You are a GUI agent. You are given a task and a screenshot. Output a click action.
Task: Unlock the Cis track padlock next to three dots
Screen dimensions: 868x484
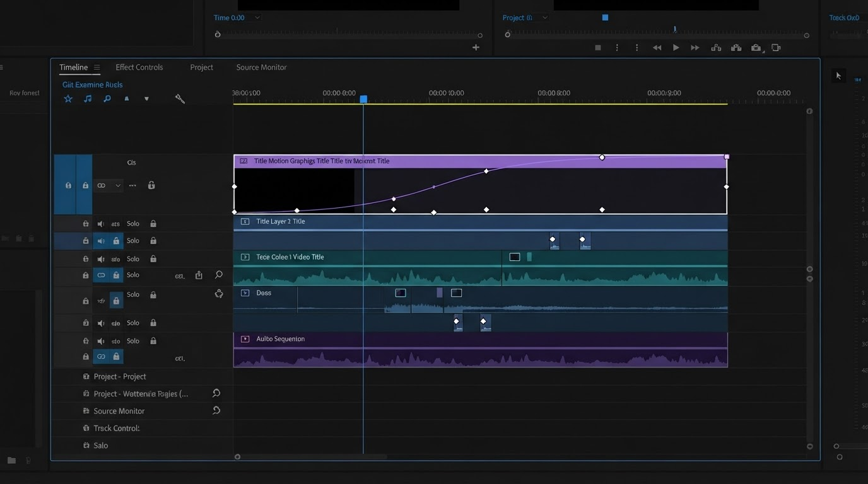[x=151, y=185]
